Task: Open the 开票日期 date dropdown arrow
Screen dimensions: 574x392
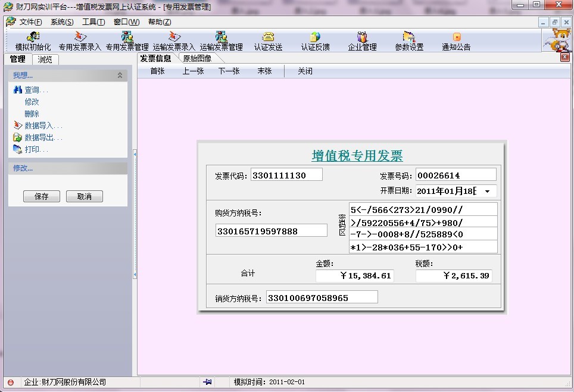Action: tap(488, 192)
